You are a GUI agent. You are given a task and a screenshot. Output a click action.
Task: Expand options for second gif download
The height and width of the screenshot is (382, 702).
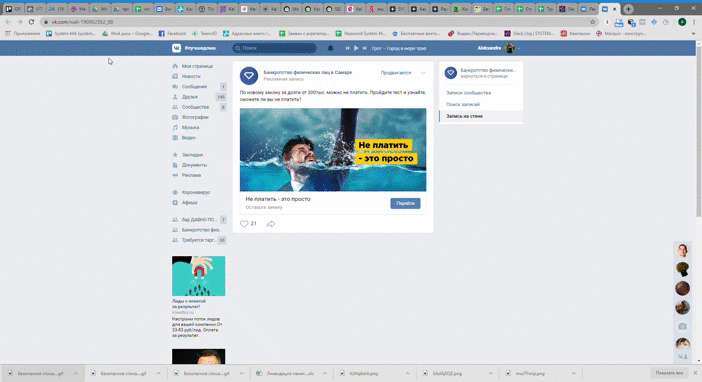pos(158,373)
